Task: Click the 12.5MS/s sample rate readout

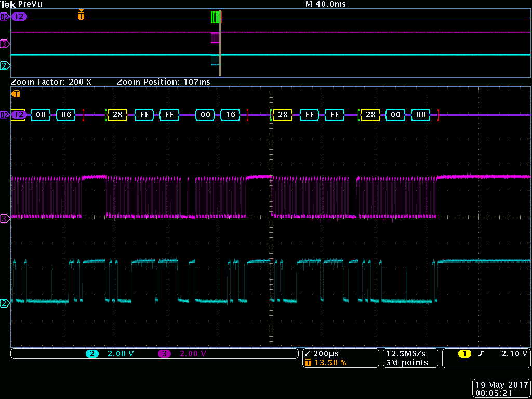Action: coord(406,354)
